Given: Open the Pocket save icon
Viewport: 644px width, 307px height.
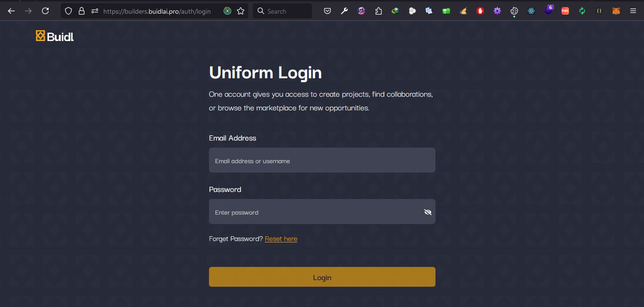Looking at the screenshot, I should (327, 11).
